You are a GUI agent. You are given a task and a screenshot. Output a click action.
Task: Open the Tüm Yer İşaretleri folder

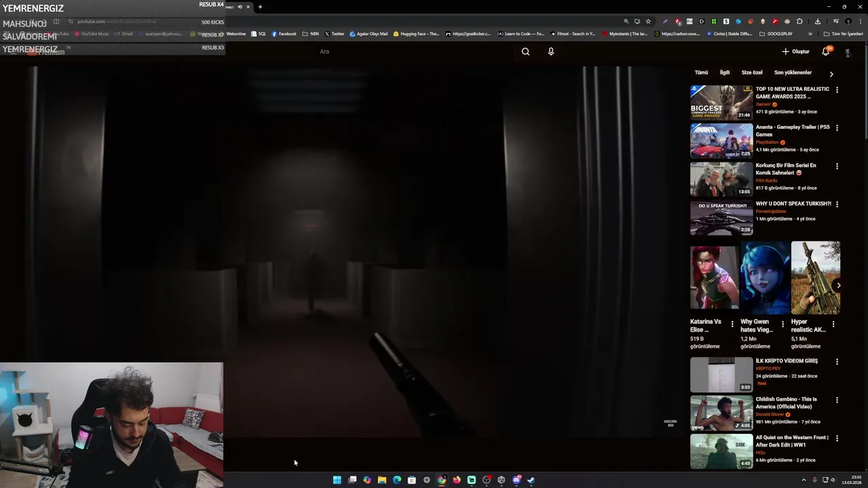tap(843, 34)
